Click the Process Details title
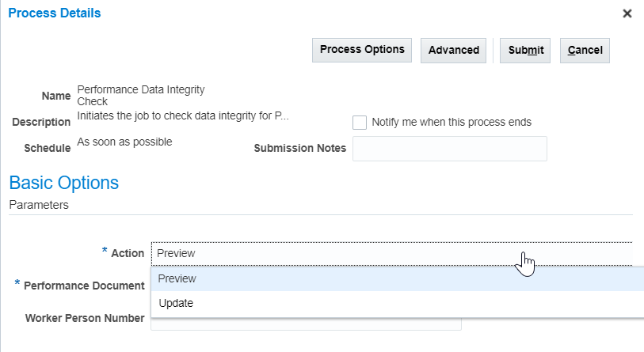Image resolution: width=644 pixels, height=352 pixels. pyautogui.click(x=55, y=13)
